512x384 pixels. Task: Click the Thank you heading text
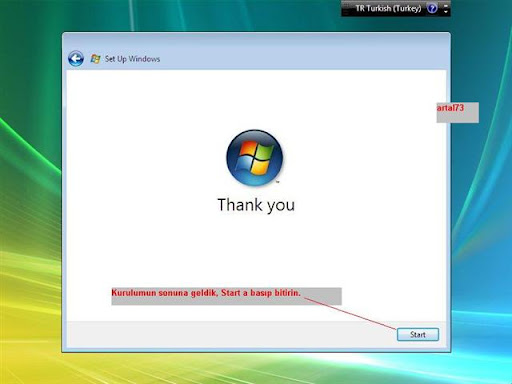point(256,205)
